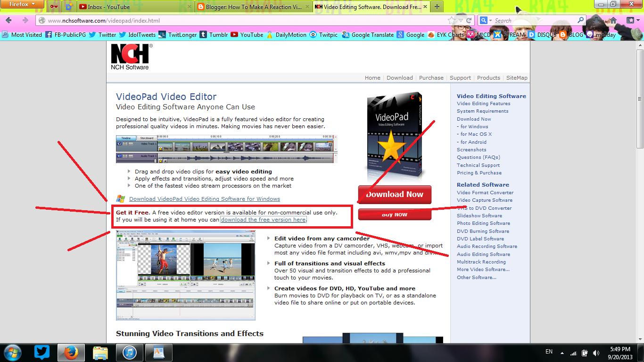Go back with the back arrow
The height and width of the screenshot is (362, 644).
(9, 20)
